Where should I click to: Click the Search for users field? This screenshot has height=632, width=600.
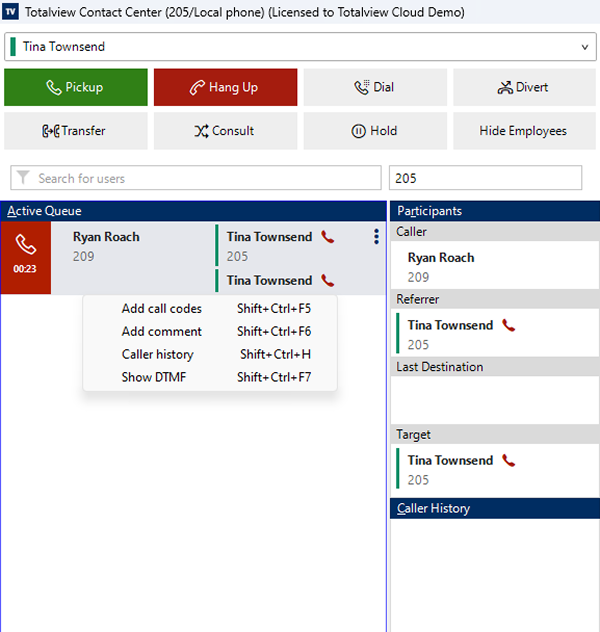pyautogui.click(x=196, y=178)
